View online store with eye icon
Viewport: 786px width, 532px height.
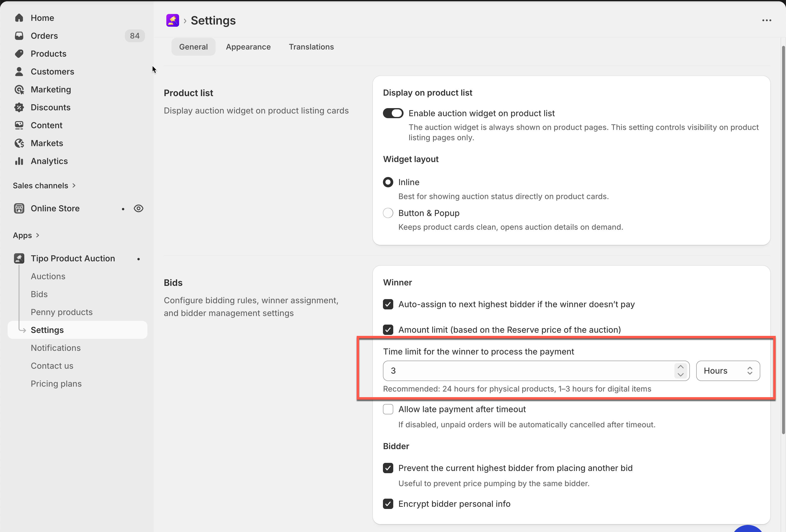coord(138,208)
